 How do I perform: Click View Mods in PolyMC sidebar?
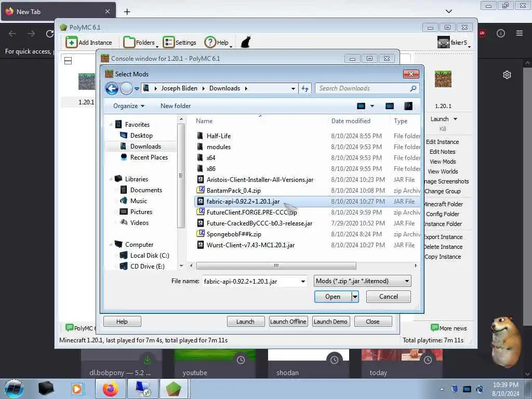tap(443, 162)
